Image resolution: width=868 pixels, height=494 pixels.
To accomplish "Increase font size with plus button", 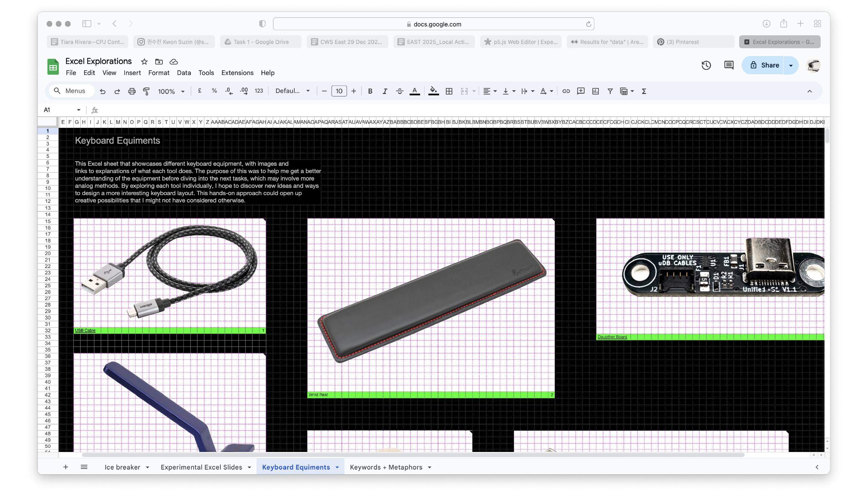I will [354, 91].
